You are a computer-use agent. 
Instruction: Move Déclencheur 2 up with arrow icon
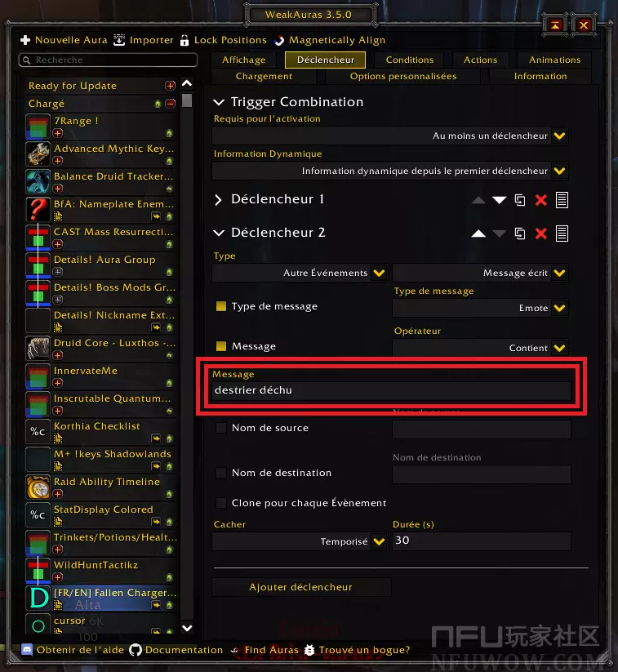click(478, 234)
